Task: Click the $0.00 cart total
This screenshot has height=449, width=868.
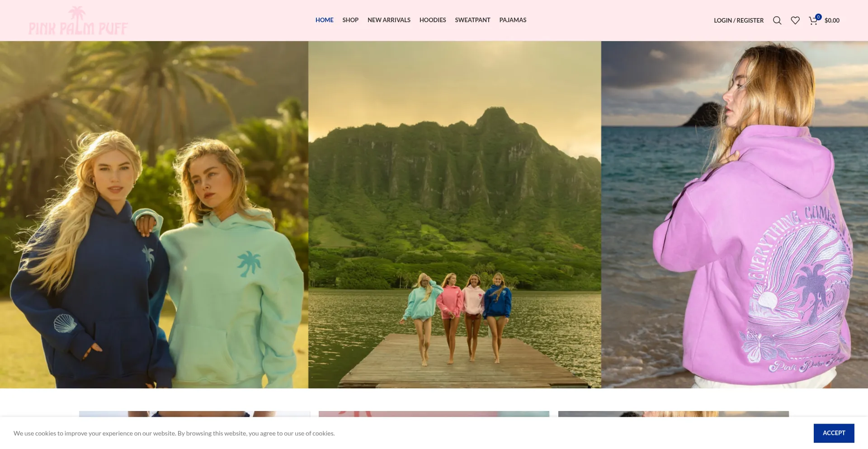Action: pyautogui.click(x=832, y=20)
